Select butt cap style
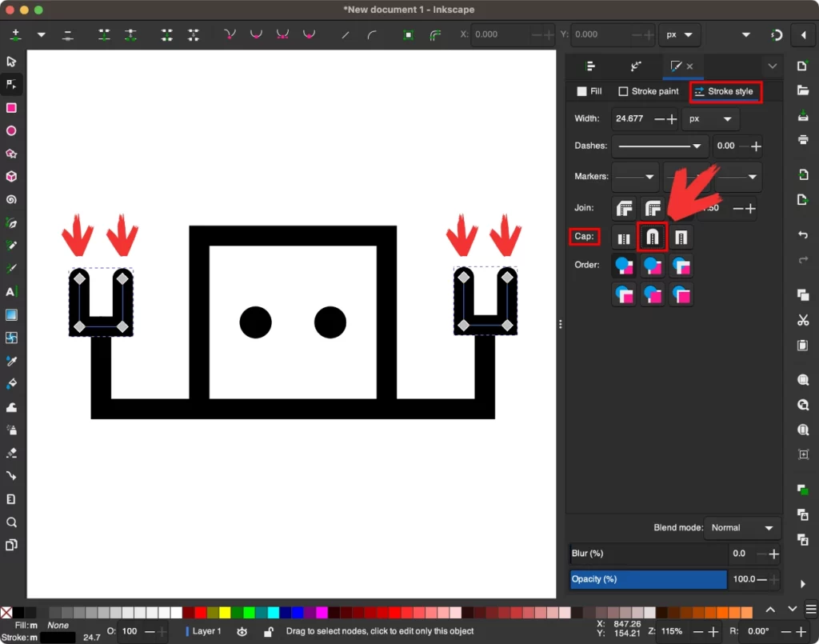The width and height of the screenshot is (819, 644). (624, 238)
